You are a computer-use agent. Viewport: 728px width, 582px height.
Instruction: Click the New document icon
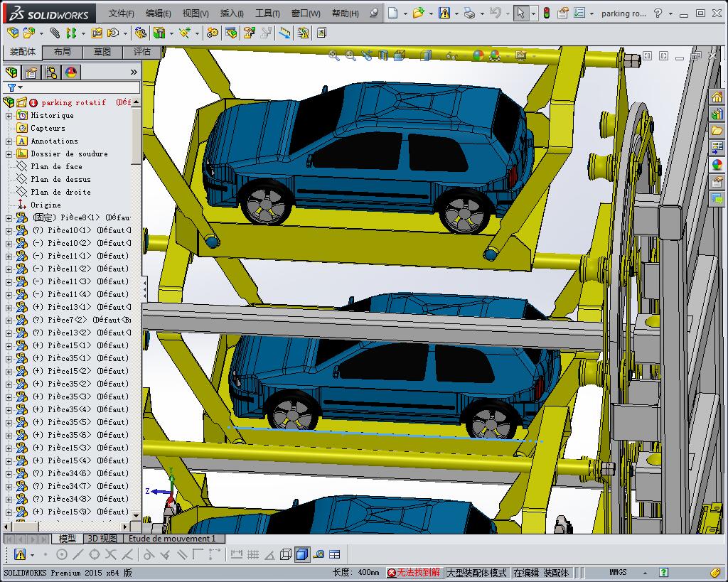[392, 13]
